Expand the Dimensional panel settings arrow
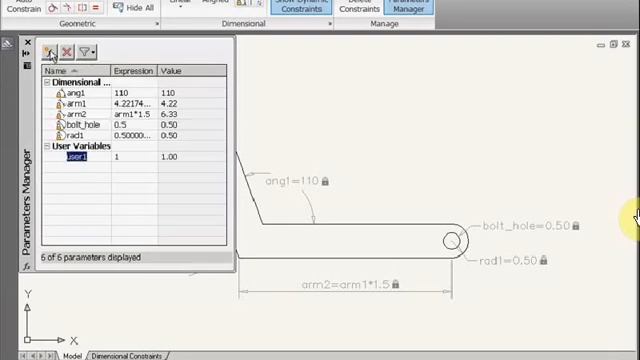Screen dimensions: 640x360 330,24
